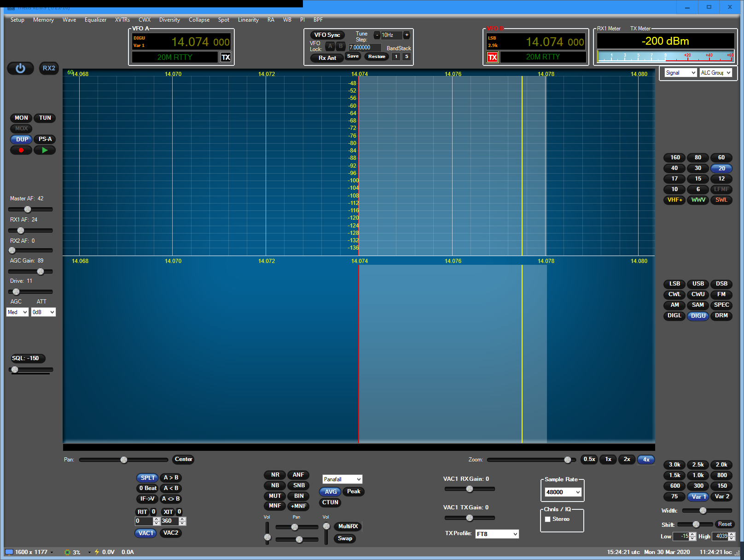Click the red record button
Viewport: 744px width, 560px height.
[21, 150]
